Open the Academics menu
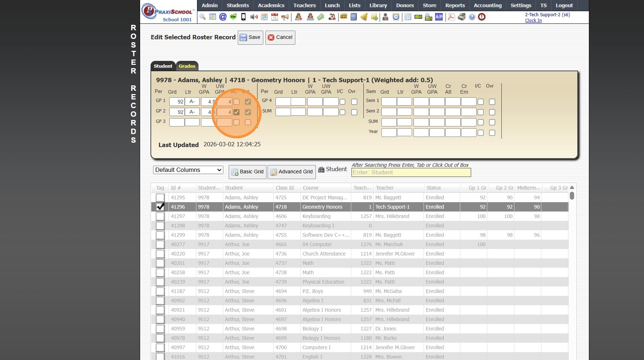Viewport: 644px width, 360px height. (271, 5)
